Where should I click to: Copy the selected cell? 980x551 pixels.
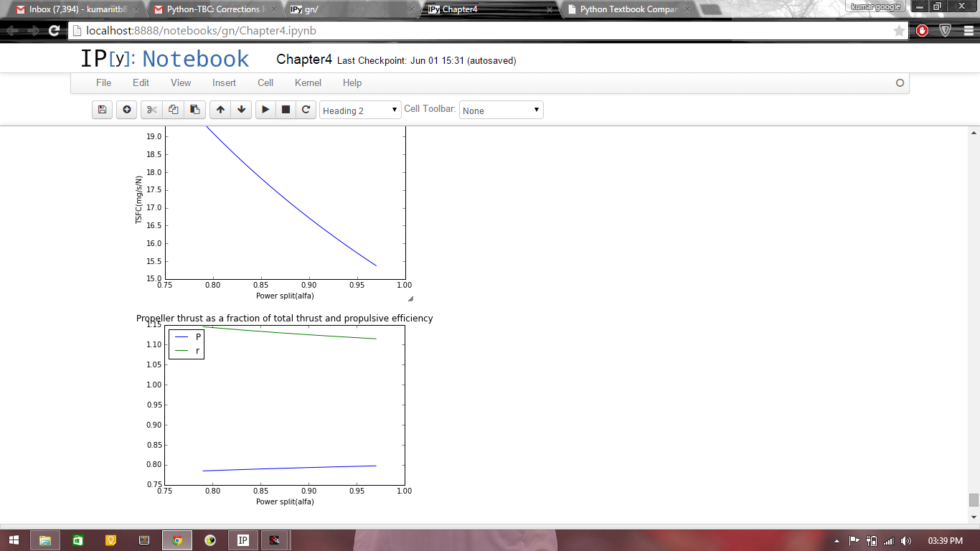point(173,110)
